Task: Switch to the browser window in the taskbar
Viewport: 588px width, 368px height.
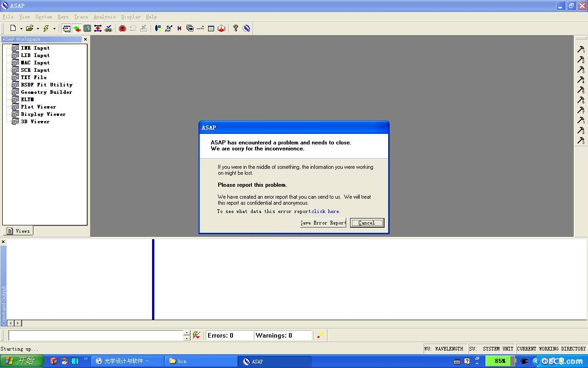Action: (128, 361)
